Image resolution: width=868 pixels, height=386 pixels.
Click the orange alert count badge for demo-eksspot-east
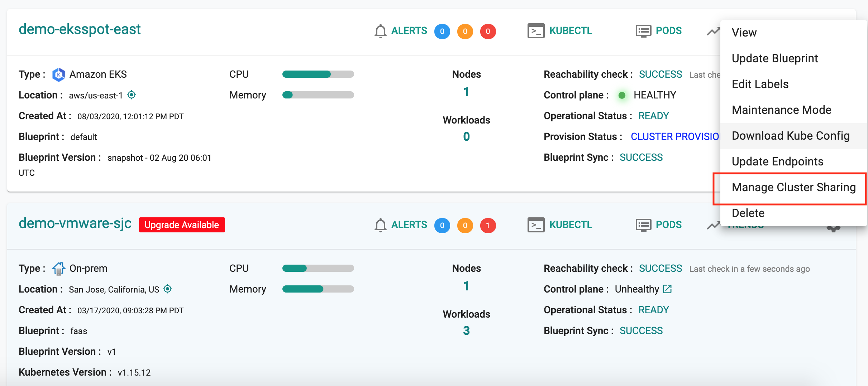click(x=465, y=32)
